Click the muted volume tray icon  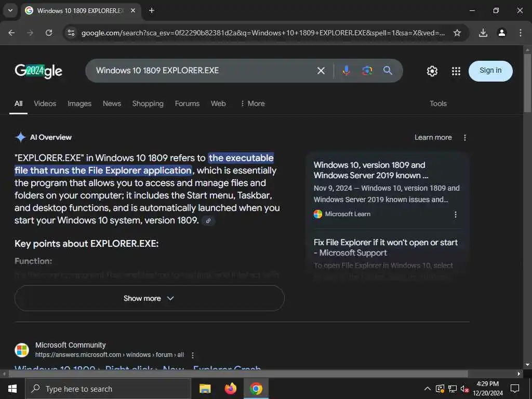pos(464,389)
